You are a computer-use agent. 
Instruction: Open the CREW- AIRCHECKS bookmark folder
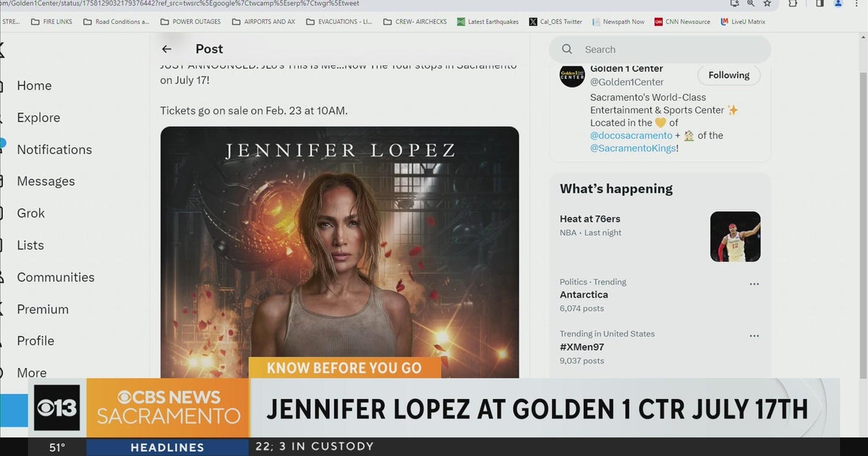[x=414, y=22]
